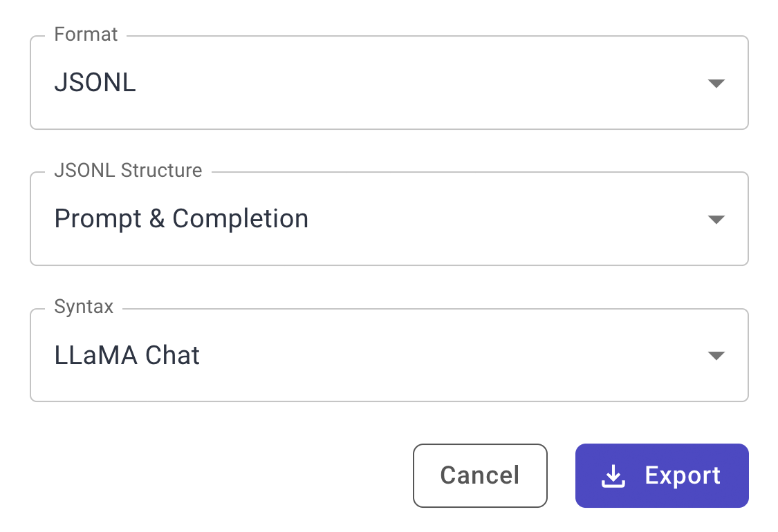Dismiss the dialog using Cancel
Screen dimensions: 778x532
[480, 475]
